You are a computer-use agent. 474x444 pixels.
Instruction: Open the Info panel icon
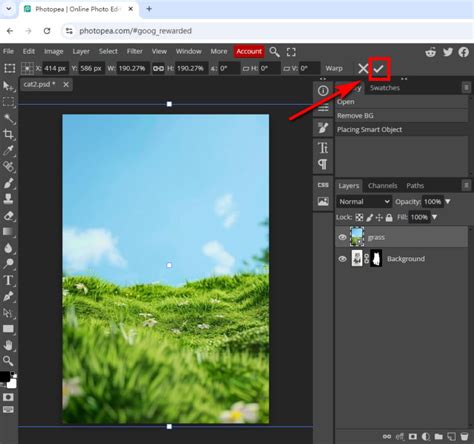(x=323, y=90)
